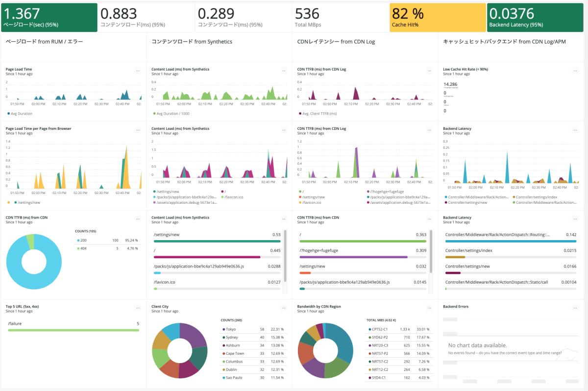This screenshot has height=391, width=588.
Task: Open the Page Load Time widget's ellipsis menu
Action: coord(138,71)
